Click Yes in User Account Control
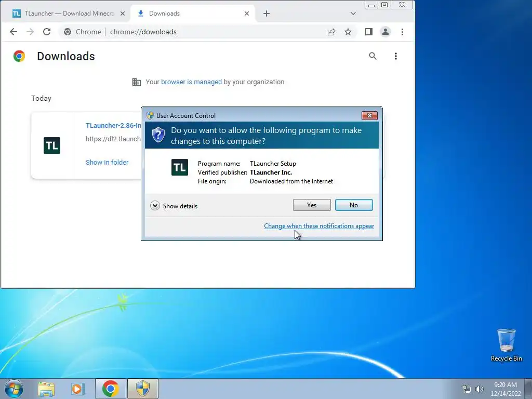Viewport: 532px width, 399px height. [312, 205]
